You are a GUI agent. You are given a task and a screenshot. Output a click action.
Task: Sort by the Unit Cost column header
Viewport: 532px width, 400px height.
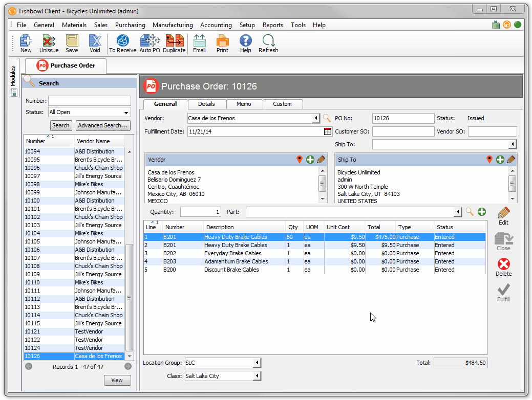coord(345,227)
